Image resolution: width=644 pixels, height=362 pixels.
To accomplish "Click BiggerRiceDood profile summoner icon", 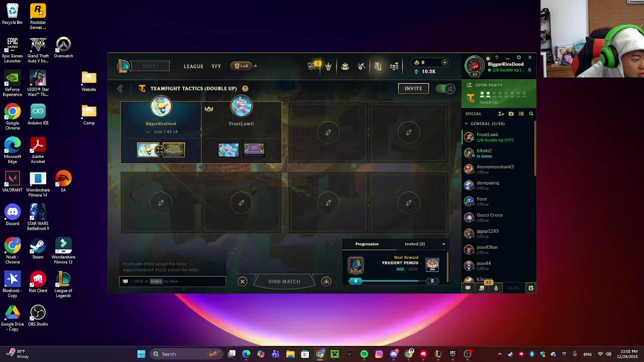I will click(474, 66).
